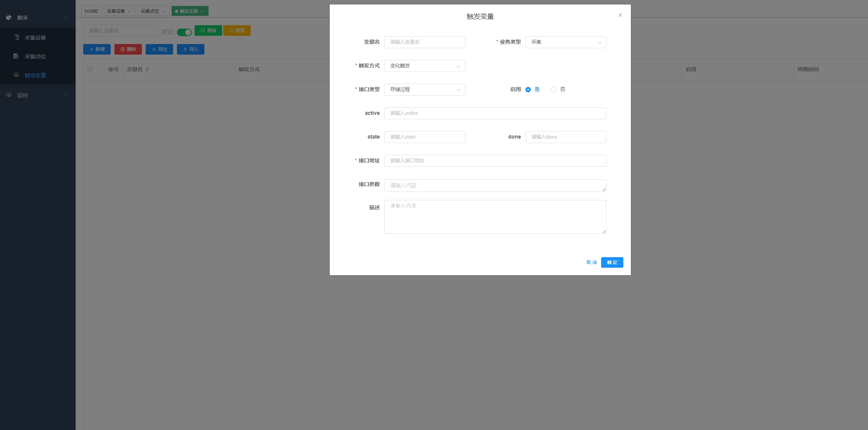868x430 pixels.
Task: Click the 周期时间 column header
Action: point(808,69)
